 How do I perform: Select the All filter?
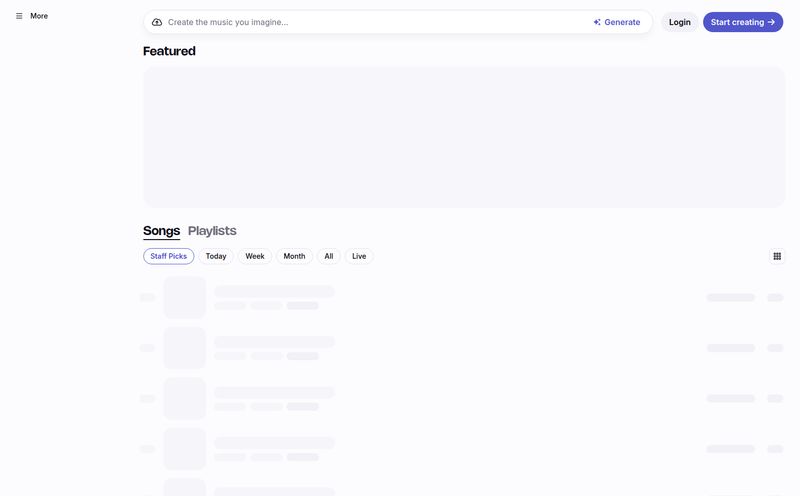coord(329,256)
